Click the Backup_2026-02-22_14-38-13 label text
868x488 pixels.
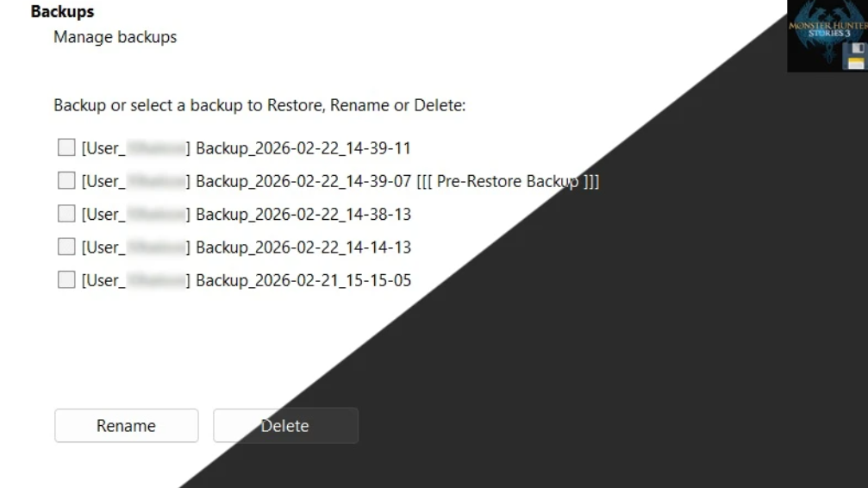coord(303,215)
